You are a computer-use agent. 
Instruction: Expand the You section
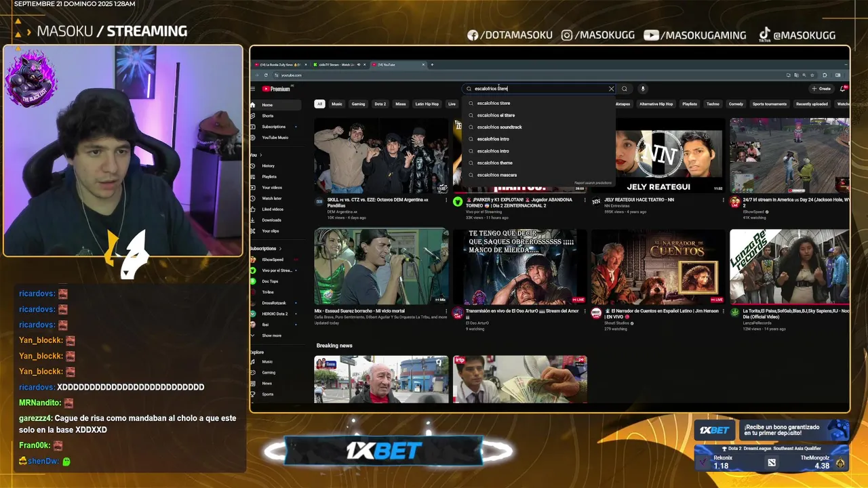[256, 155]
